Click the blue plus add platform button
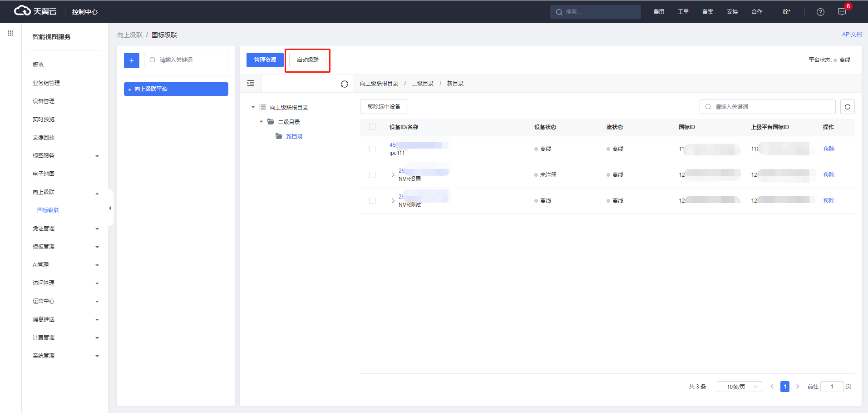 [132, 60]
